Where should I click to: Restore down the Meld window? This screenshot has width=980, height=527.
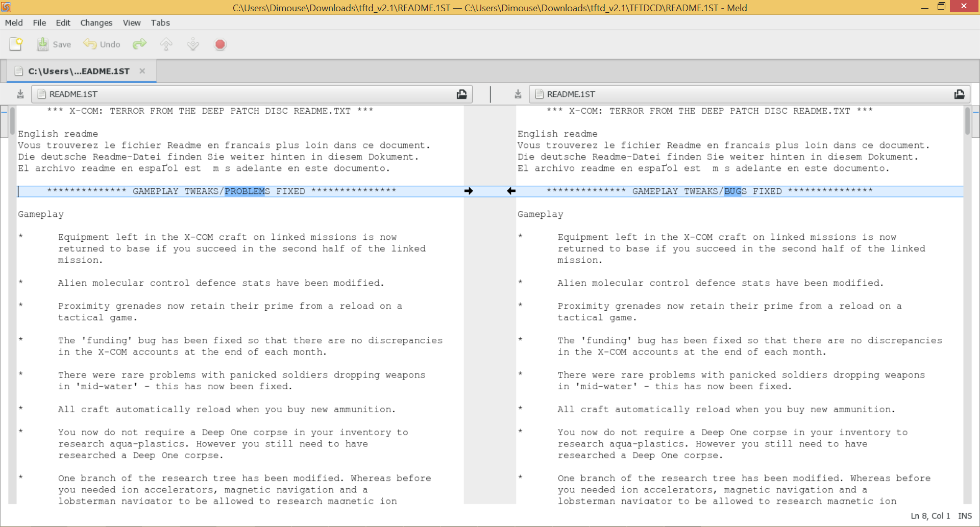942,7
